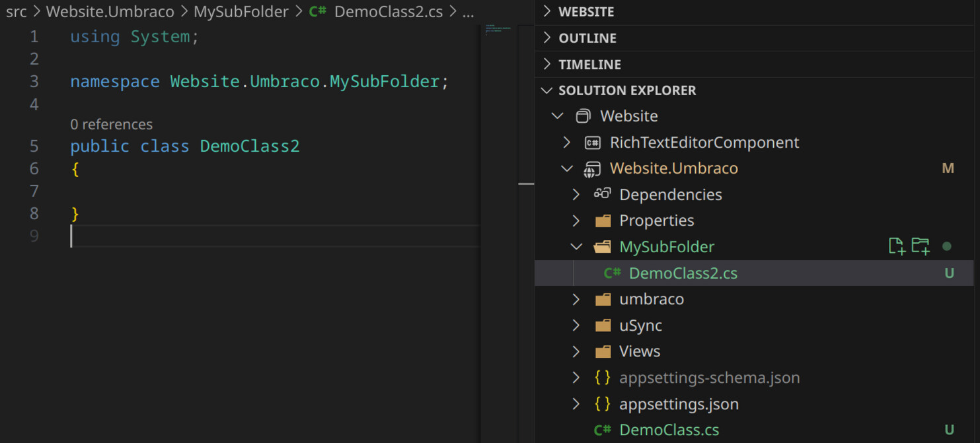Click the Website solution icon
This screenshot has width=980, height=443.
(x=582, y=116)
